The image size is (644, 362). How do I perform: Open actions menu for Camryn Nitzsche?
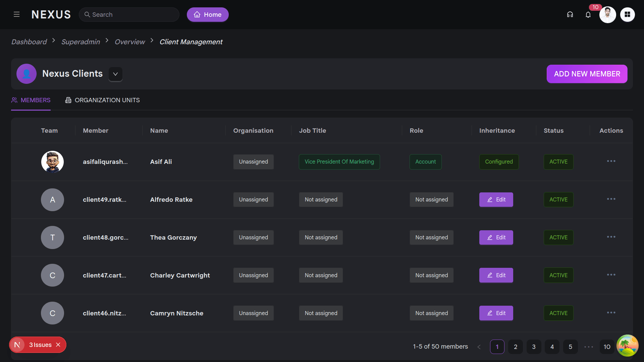(611, 313)
